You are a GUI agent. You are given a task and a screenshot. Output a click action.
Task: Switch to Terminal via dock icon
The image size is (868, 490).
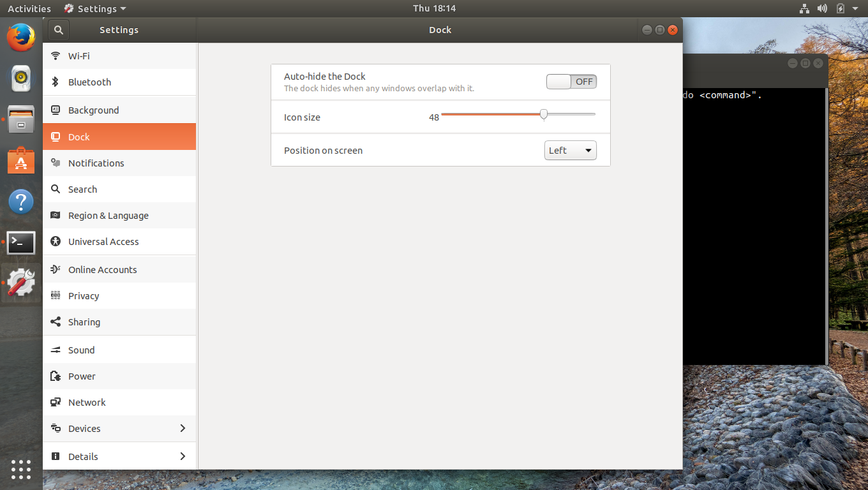coord(21,242)
